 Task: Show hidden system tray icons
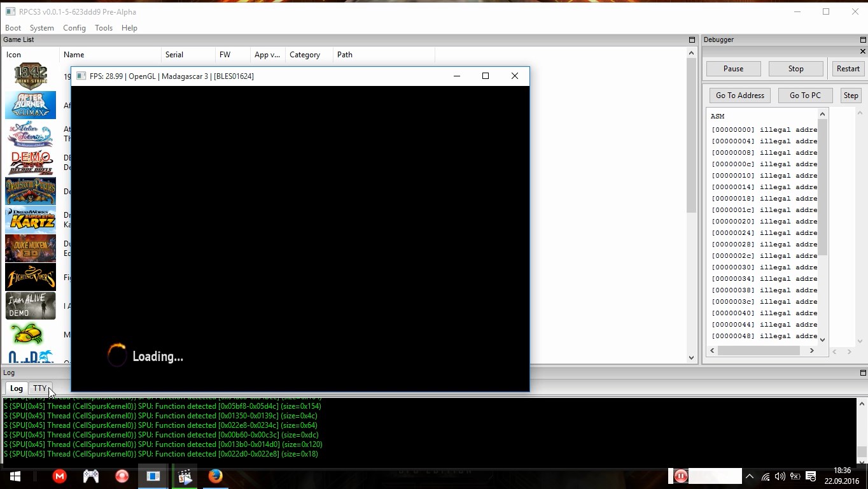pos(750,476)
